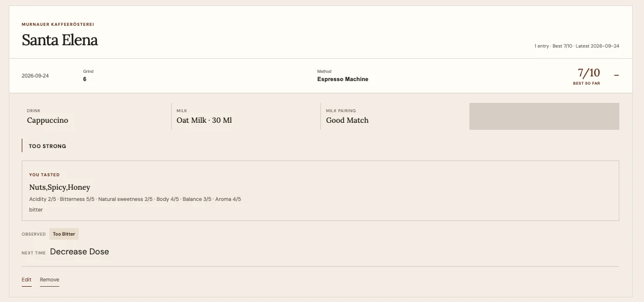Click the Acidity 2/5 ratings line
Screen dimensions: 644x302
(x=135, y=199)
